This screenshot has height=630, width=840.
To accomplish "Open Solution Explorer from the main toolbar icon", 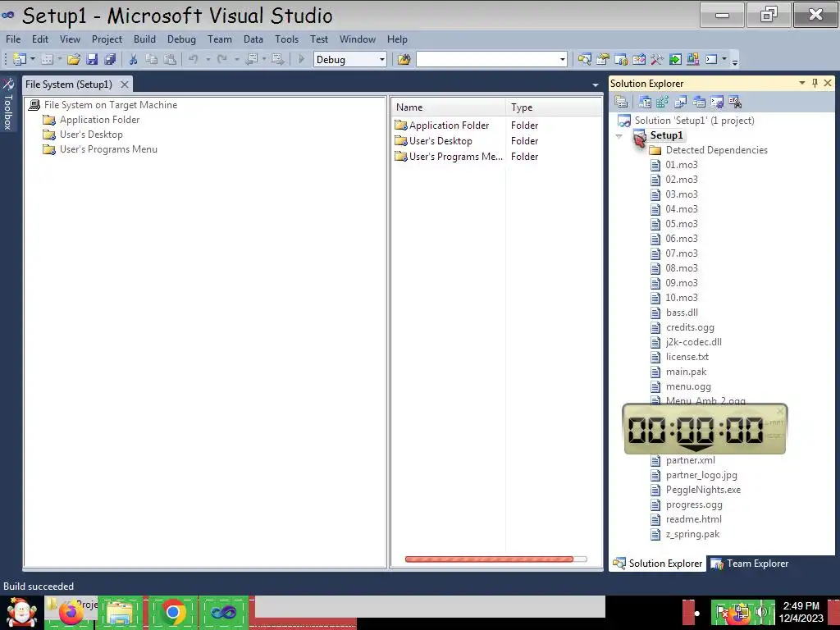I will [x=584, y=59].
